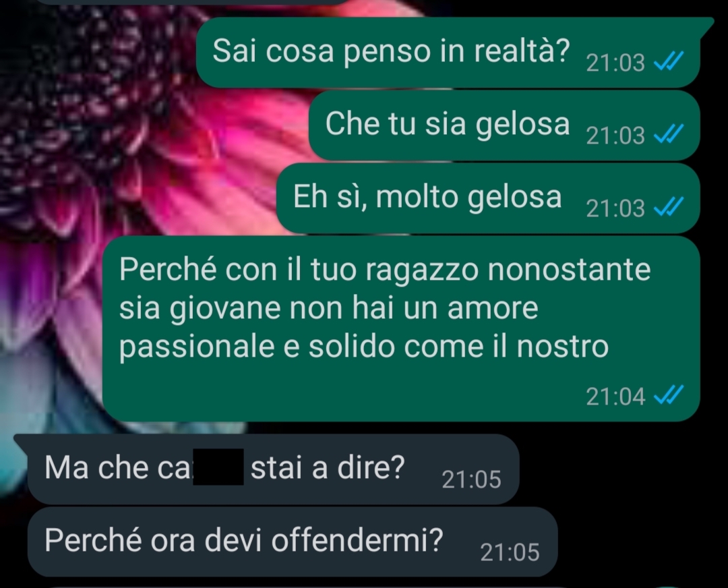Tap double checkmarks next to 'Eh sì, molto gelosa'
728x588 pixels.
tap(669, 207)
